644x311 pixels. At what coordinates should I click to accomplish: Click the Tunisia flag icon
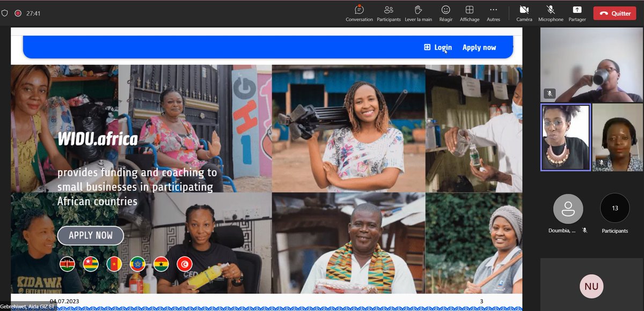185,264
